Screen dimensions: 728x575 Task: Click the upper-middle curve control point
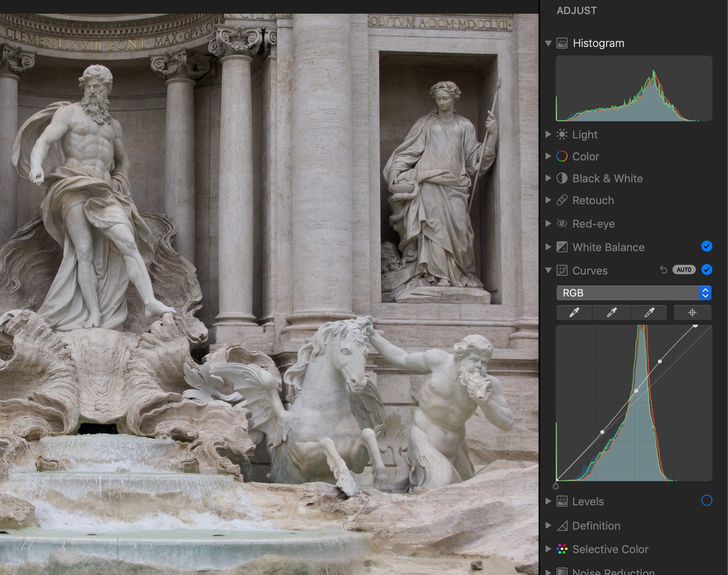660,361
